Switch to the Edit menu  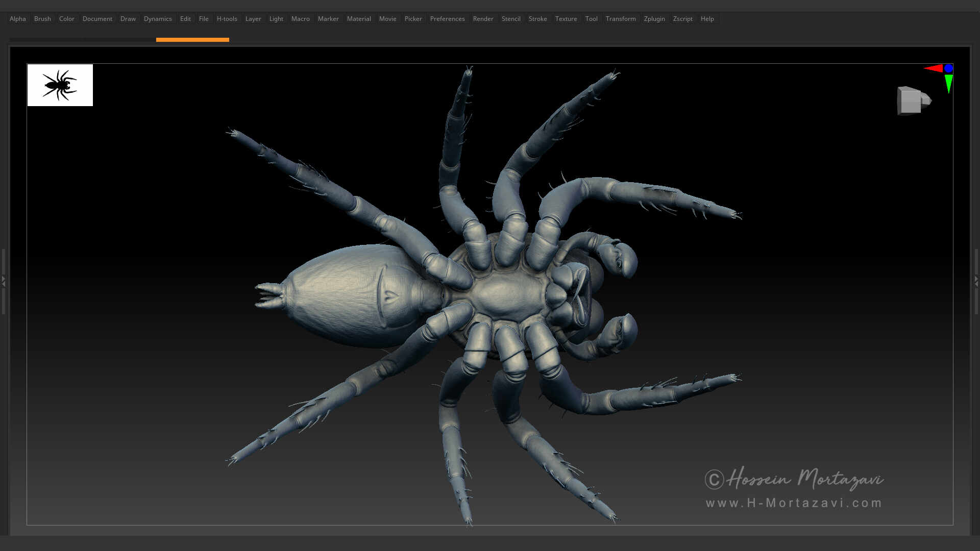point(185,18)
